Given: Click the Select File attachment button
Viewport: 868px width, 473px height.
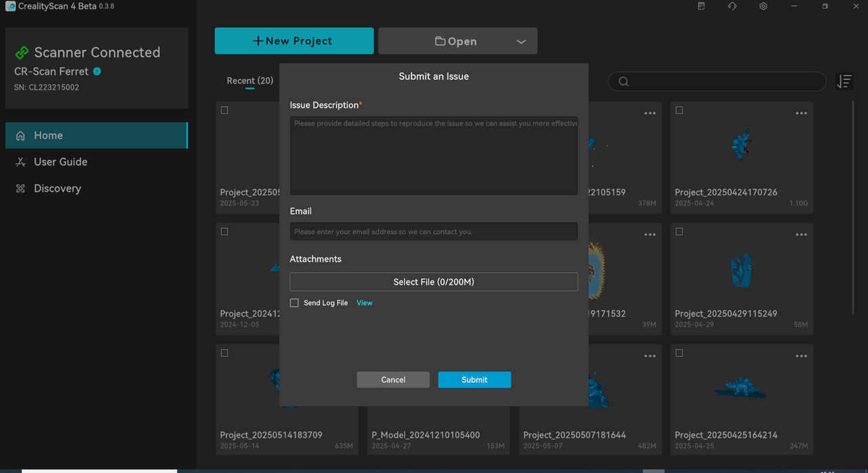Looking at the screenshot, I should 434,282.
